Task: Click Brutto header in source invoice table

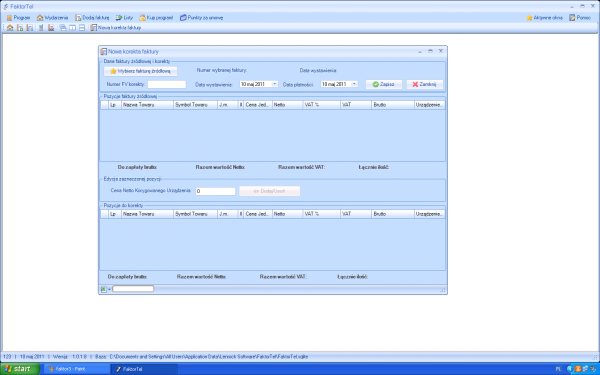Action: pyautogui.click(x=393, y=105)
